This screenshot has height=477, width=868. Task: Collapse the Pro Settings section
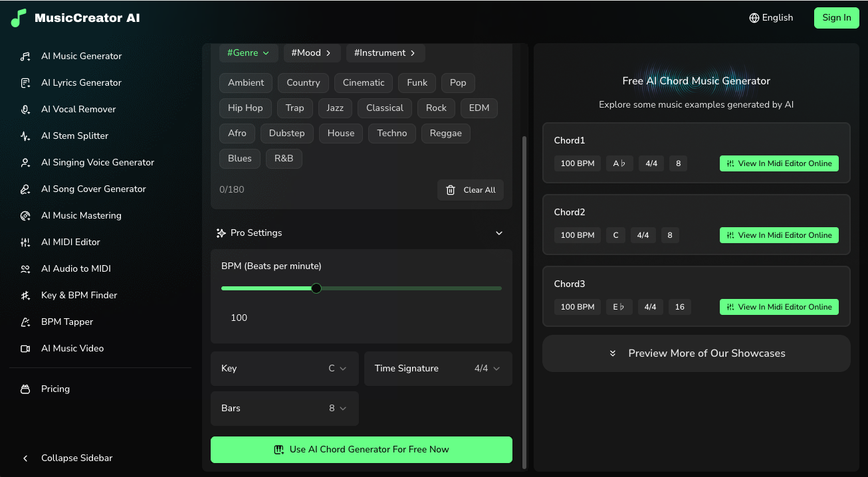click(x=498, y=233)
